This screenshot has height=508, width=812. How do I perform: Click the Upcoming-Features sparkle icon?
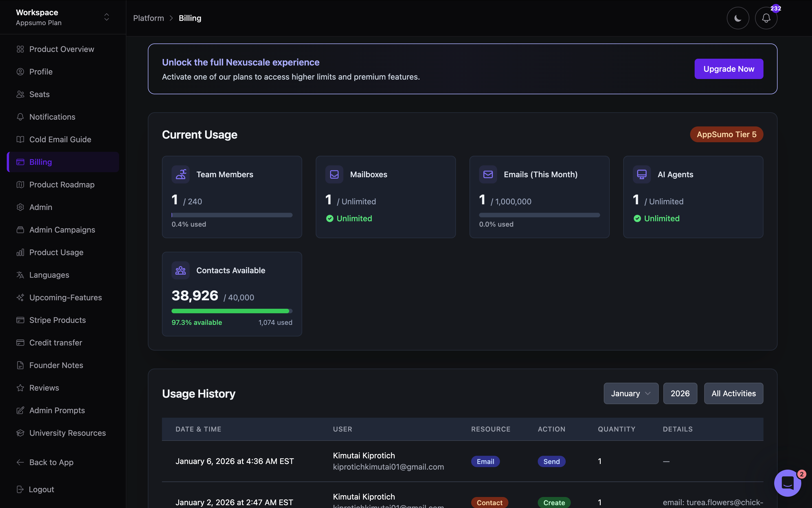click(x=20, y=297)
